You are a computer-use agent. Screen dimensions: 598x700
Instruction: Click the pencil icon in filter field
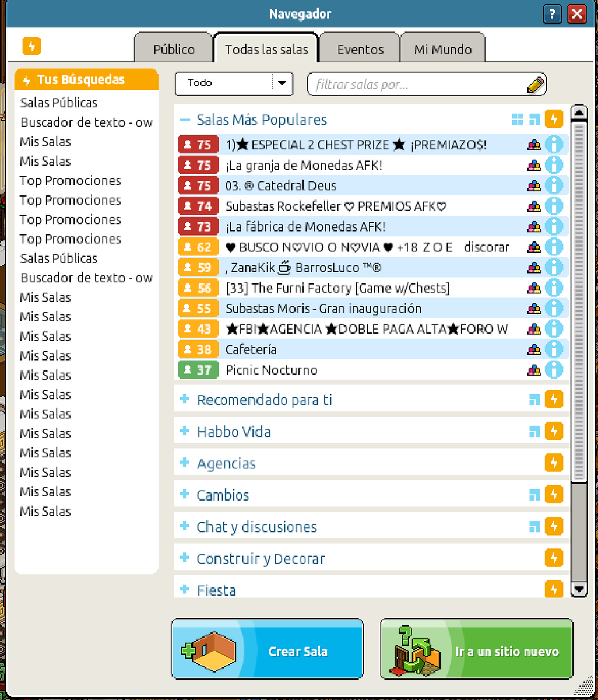pos(535,85)
